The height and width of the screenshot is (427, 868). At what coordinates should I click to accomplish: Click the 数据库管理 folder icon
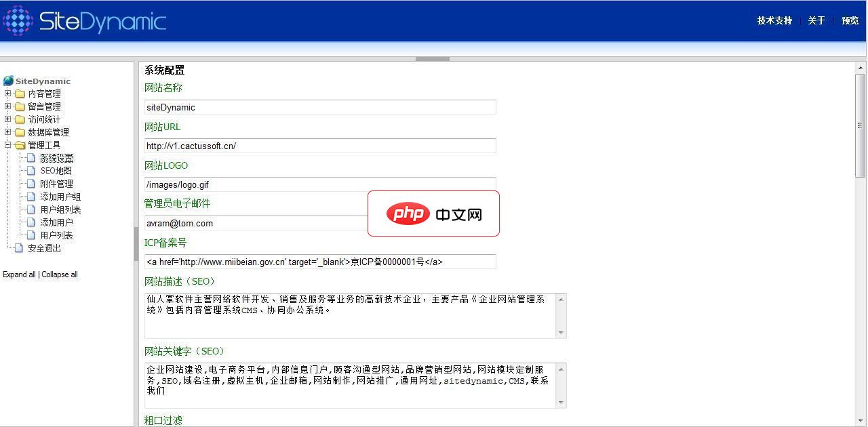(21, 131)
